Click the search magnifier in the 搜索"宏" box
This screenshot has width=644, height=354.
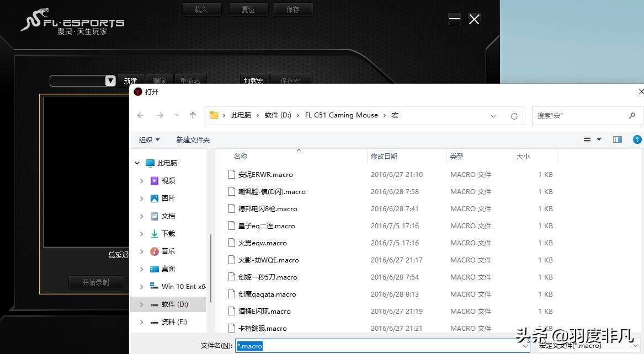click(x=632, y=115)
